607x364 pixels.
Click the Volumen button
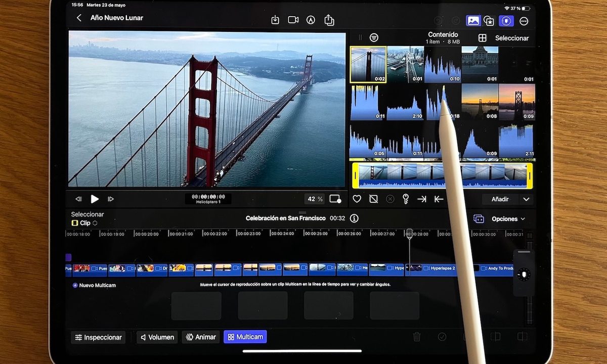point(157,337)
